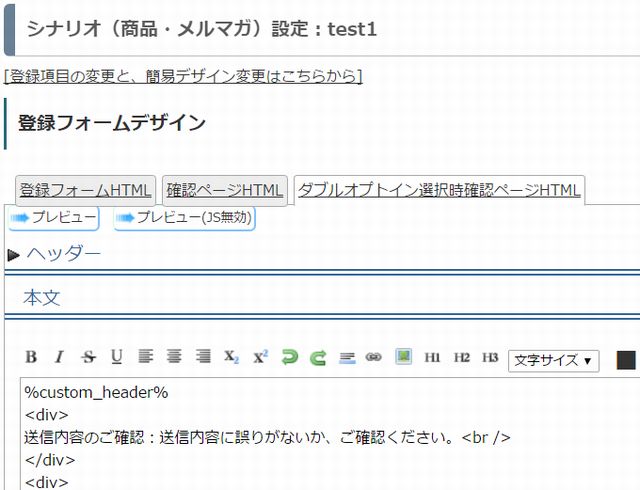Viewport: 640px width, 490px height.
Task: Insert an image into the editor
Action: click(x=403, y=356)
